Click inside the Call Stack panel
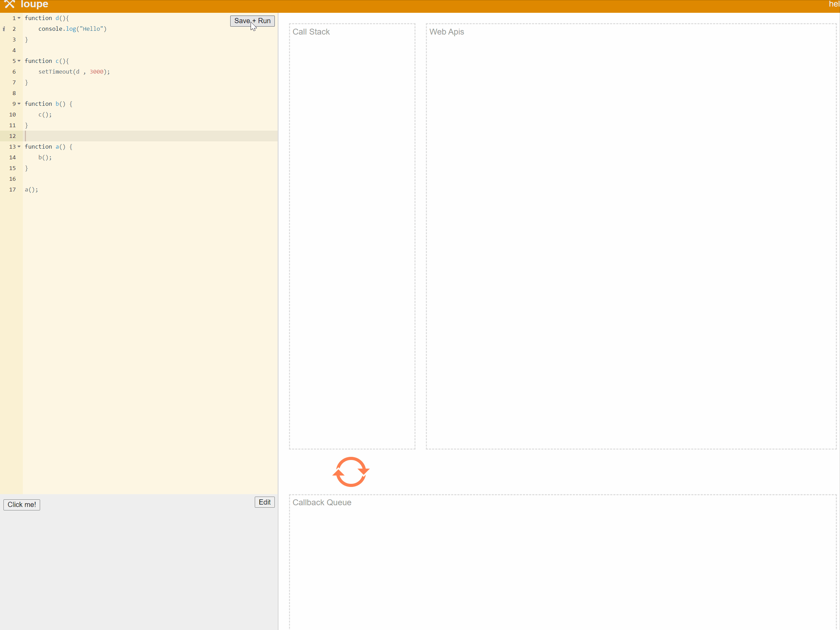Viewport: 840px width, 630px height. pos(352,235)
